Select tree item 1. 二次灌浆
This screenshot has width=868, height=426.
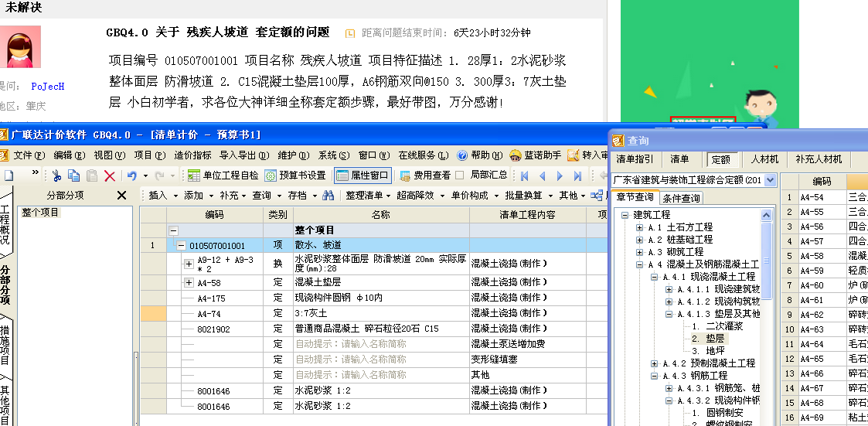(x=717, y=325)
